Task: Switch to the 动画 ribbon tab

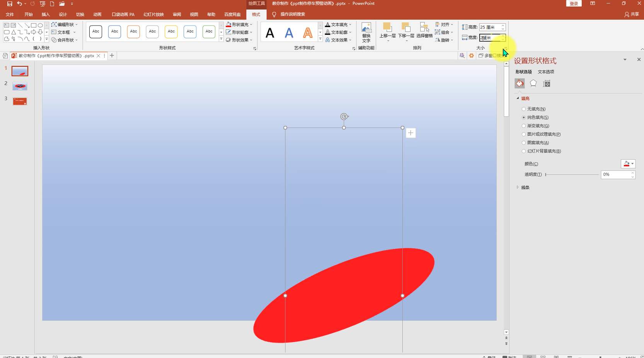Action: 97,14
